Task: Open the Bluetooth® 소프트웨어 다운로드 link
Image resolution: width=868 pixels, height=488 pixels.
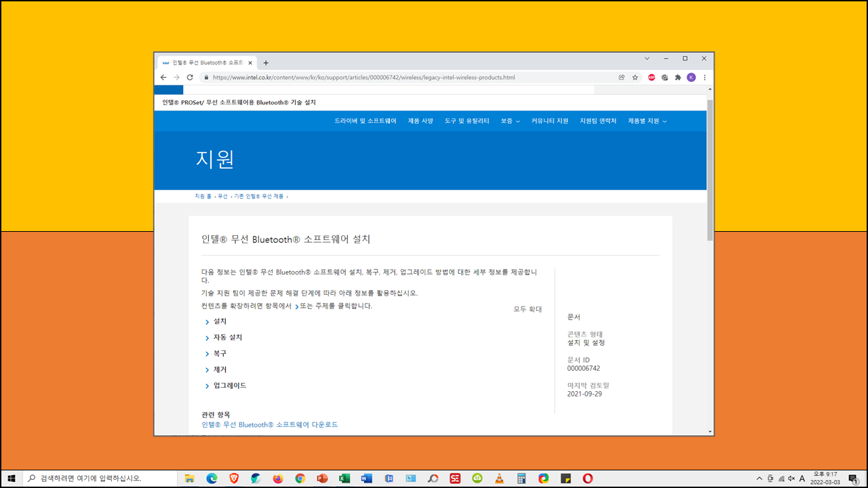Action: pyautogui.click(x=270, y=424)
